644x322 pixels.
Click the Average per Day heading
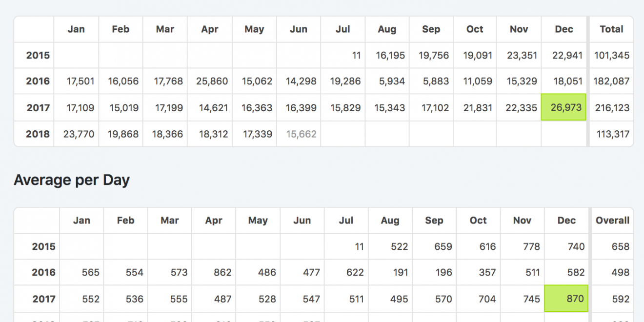coord(72,180)
